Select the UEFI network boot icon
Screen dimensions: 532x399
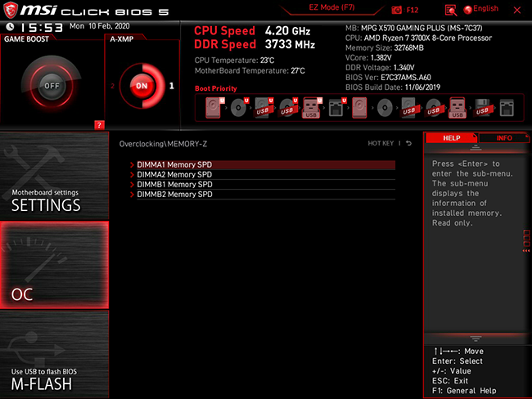coord(337,108)
